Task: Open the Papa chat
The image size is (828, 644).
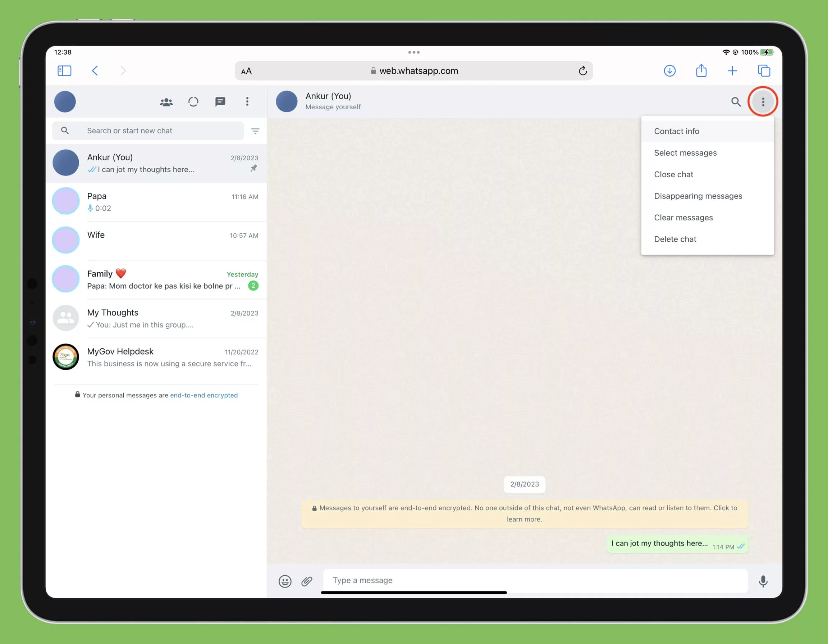Action: click(156, 202)
